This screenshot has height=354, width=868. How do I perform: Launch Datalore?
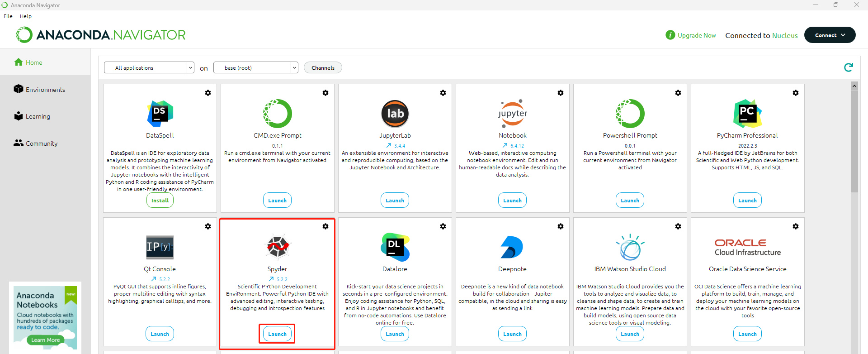coord(395,334)
